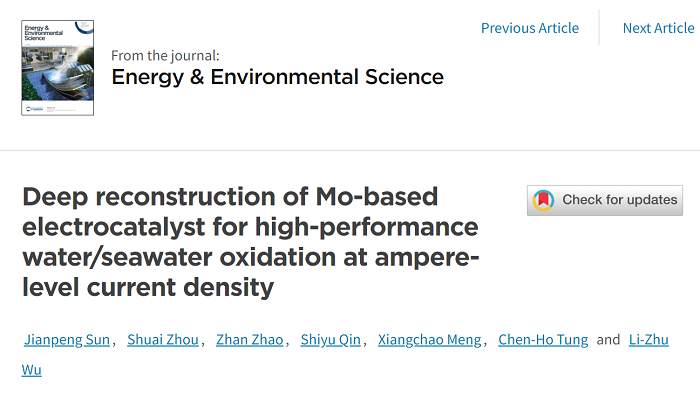The image size is (700, 408).
Task: Click the crossmark icon in Check for updates
Action: click(544, 200)
